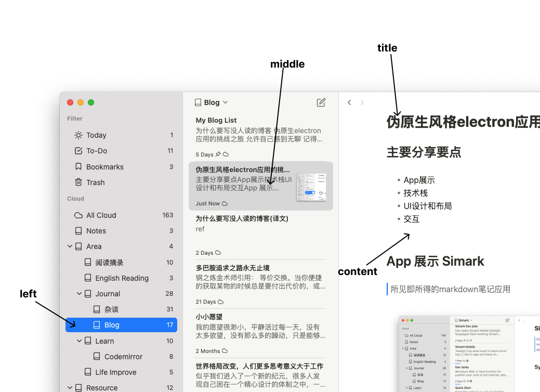Select the Codemirror notebook
The image size is (540, 392).
[x=123, y=357]
